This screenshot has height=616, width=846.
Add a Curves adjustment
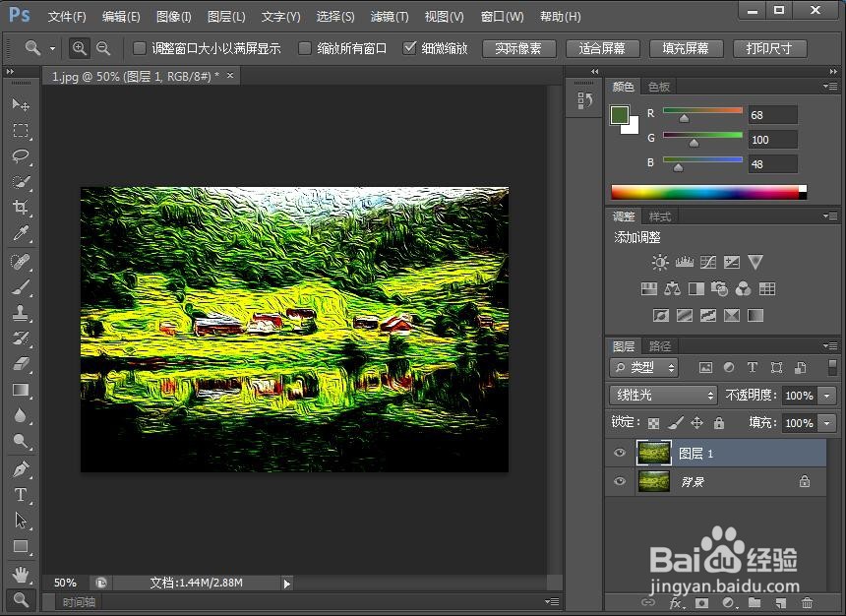(708, 263)
